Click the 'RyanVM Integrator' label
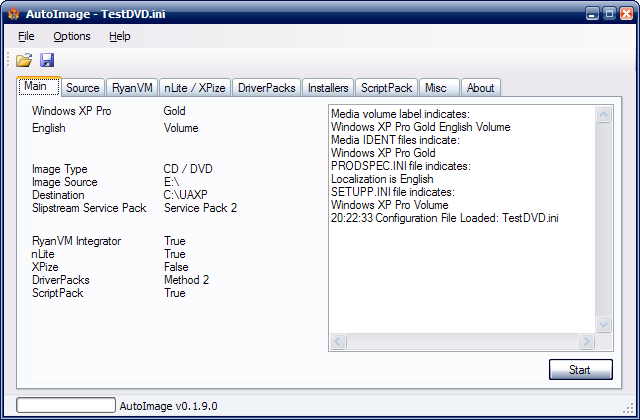The image size is (640, 420). click(76, 241)
